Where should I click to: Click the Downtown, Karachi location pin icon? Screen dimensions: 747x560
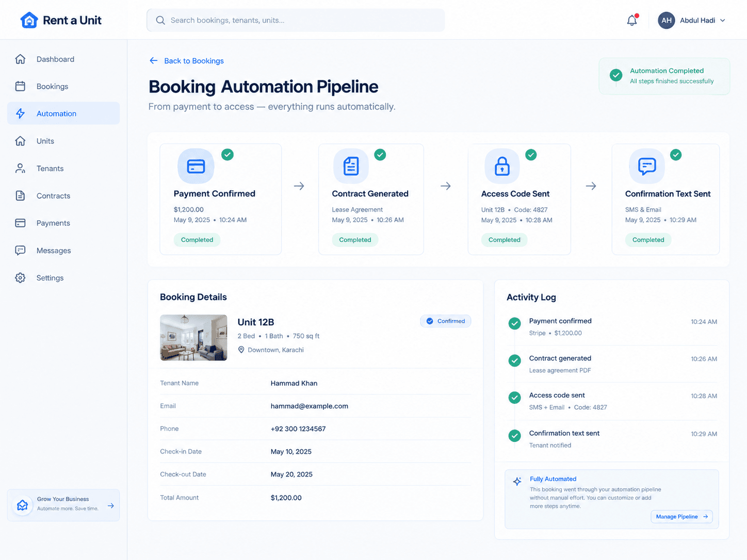point(241,350)
